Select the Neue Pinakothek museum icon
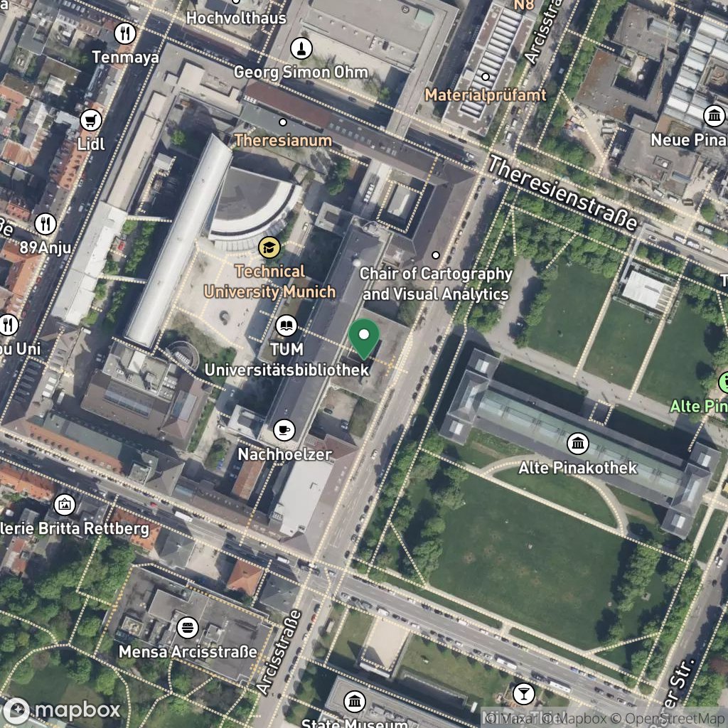The image size is (728, 728). tap(714, 116)
